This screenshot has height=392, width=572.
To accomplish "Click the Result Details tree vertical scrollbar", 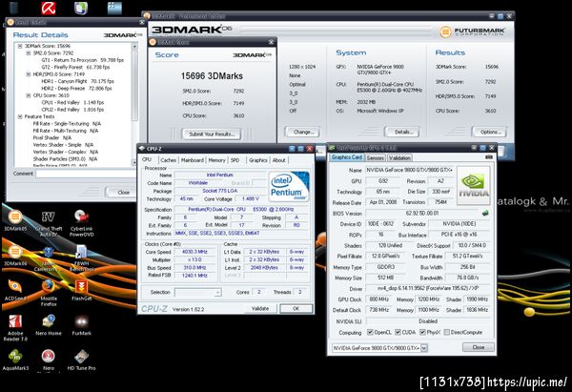I will tap(134, 104).
